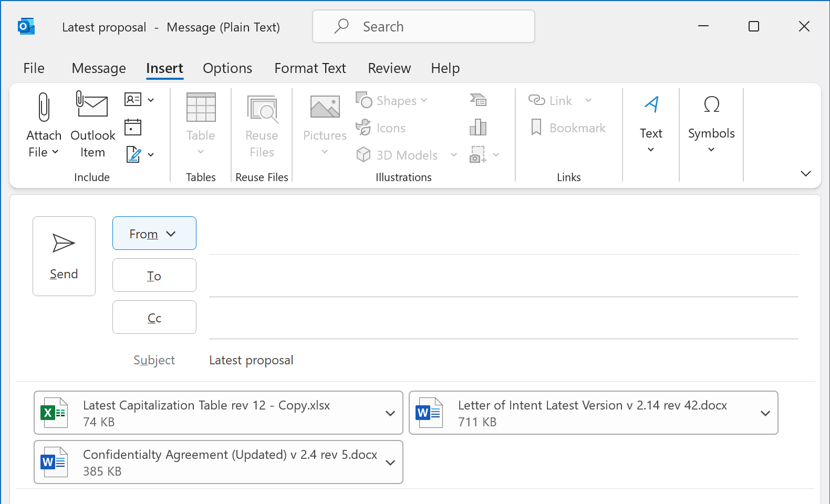Image resolution: width=830 pixels, height=504 pixels.
Task: Open the Options tab
Action: click(x=227, y=68)
